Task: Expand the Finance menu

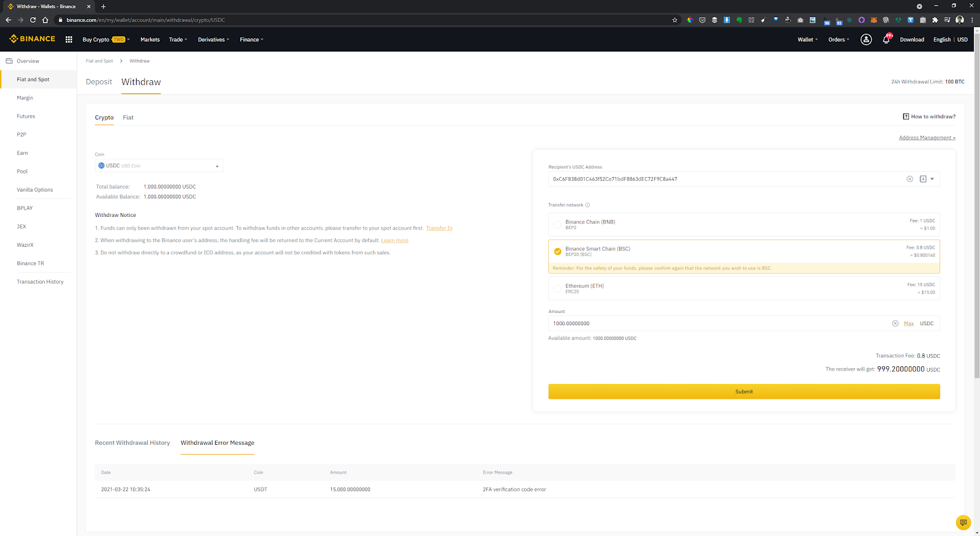Action: pos(251,39)
